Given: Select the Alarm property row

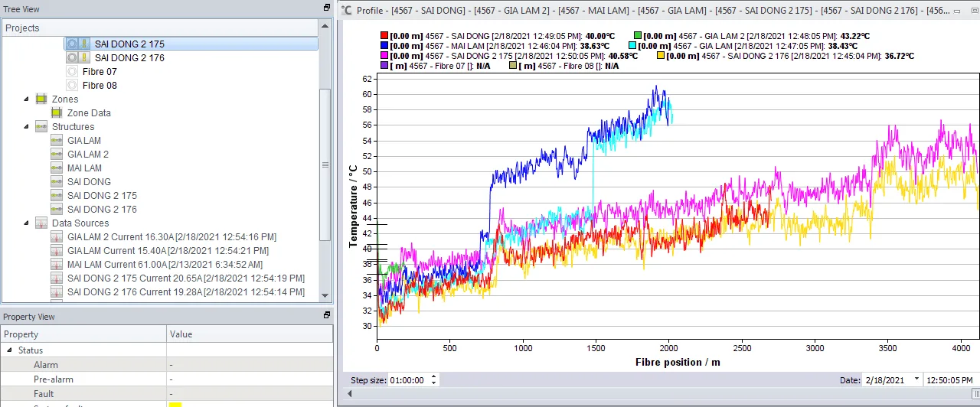Looking at the screenshot, I should click(167, 365).
